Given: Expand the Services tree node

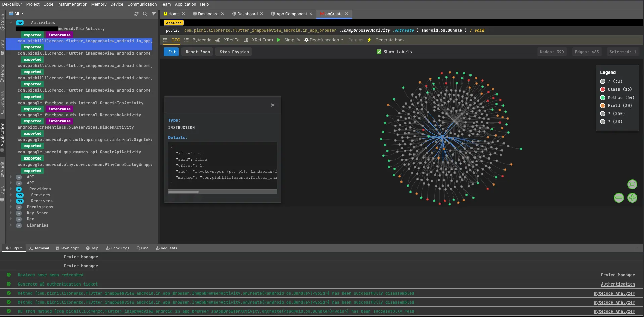Looking at the screenshot, I should pos(11,195).
